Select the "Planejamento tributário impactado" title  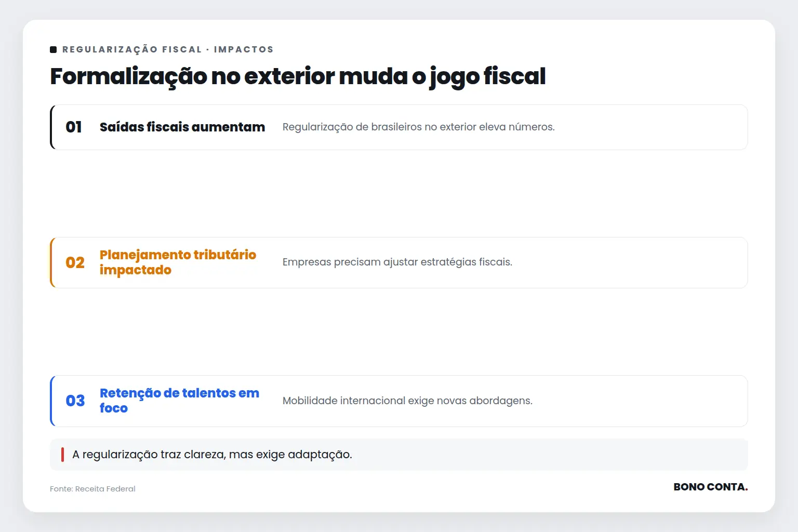pyautogui.click(x=178, y=262)
